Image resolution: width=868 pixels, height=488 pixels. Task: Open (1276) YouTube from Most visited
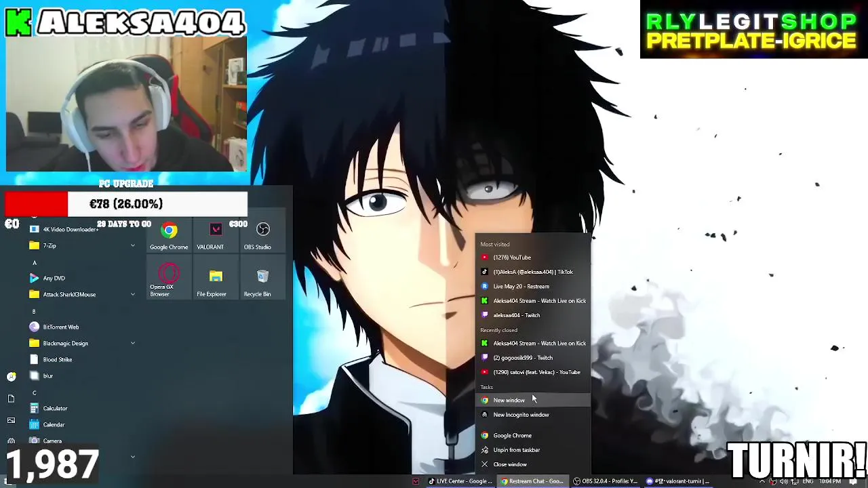(x=533, y=258)
